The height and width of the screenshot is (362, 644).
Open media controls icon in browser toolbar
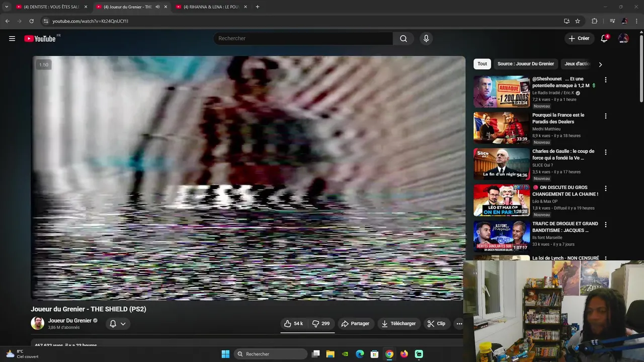point(612,21)
